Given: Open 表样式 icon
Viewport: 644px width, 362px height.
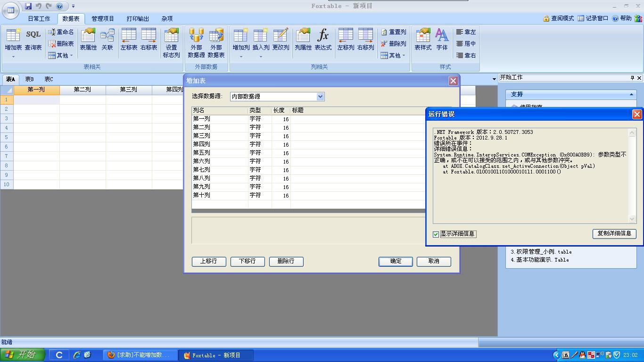Looking at the screenshot, I should pyautogui.click(x=423, y=40).
